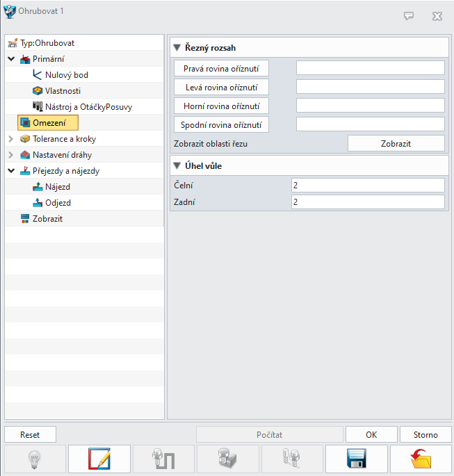Focus the Horní rovina oříznutí input field
Screen dimensions: 454x476
[371, 106]
